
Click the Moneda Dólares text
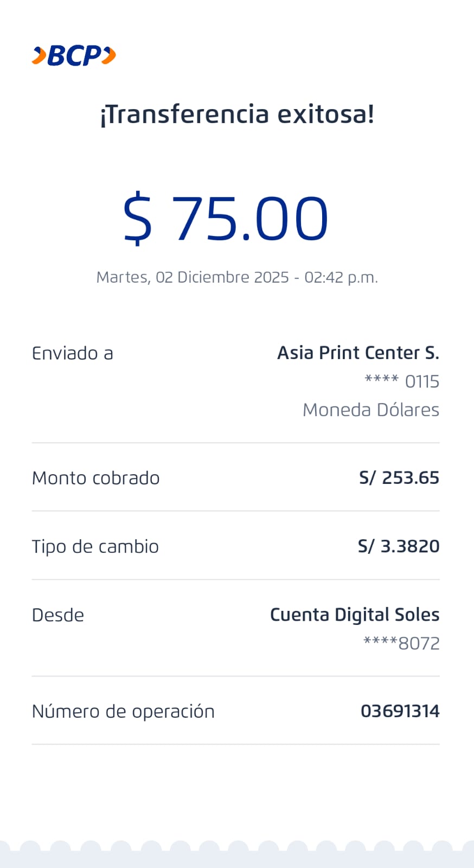(371, 410)
